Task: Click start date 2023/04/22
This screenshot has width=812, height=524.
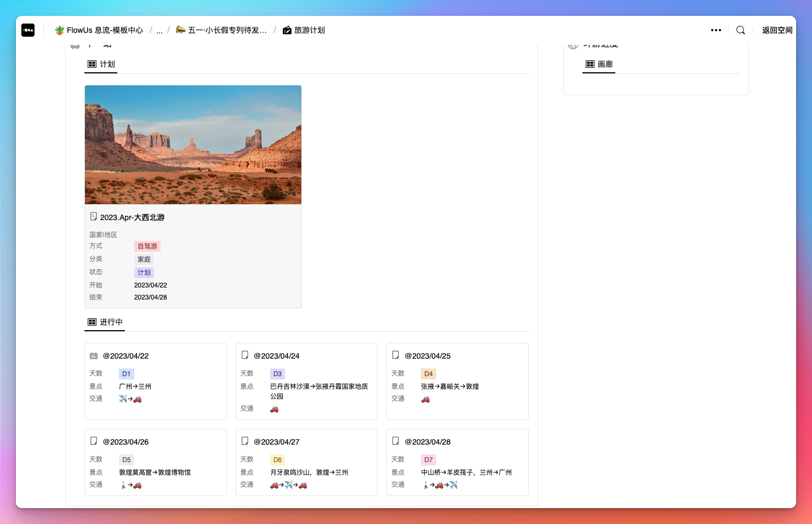Action: point(151,285)
